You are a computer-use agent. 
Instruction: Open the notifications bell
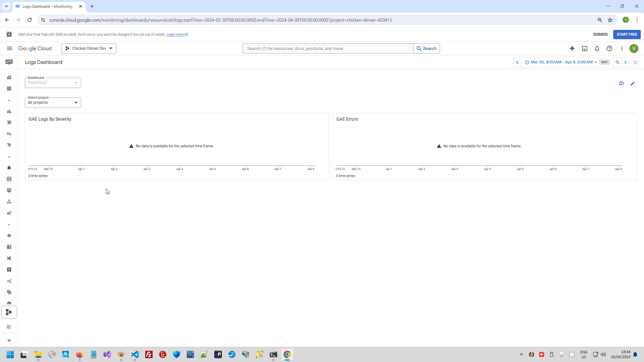coord(597,49)
